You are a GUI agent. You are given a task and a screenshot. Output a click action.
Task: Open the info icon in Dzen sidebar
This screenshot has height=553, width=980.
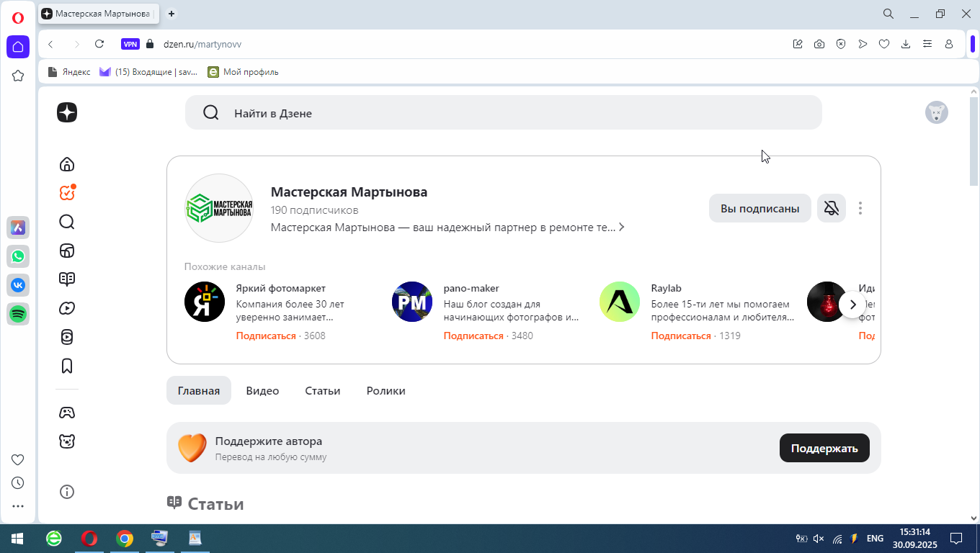[67, 492]
